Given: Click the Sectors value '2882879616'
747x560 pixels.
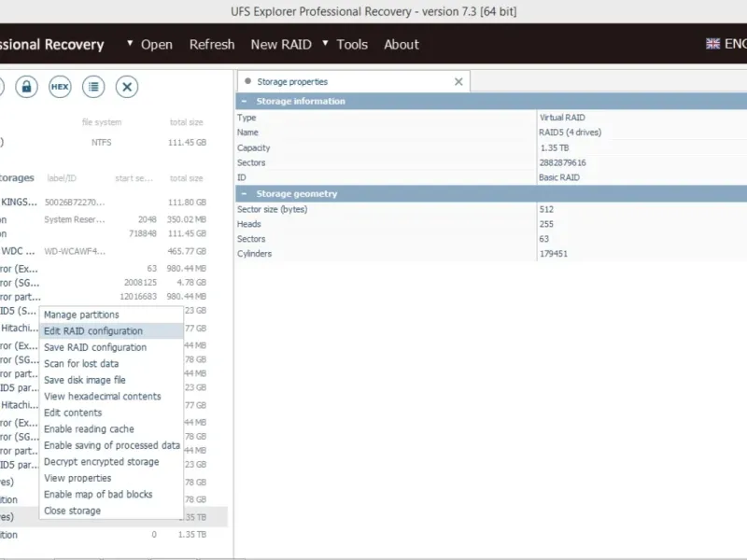Looking at the screenshot, I should [x=563, y=162].
